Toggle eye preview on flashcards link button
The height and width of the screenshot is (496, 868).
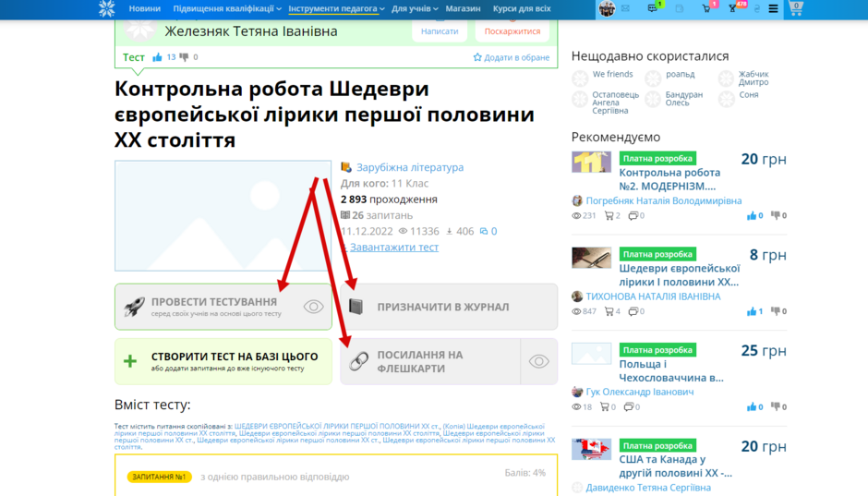tap(538, 361)
